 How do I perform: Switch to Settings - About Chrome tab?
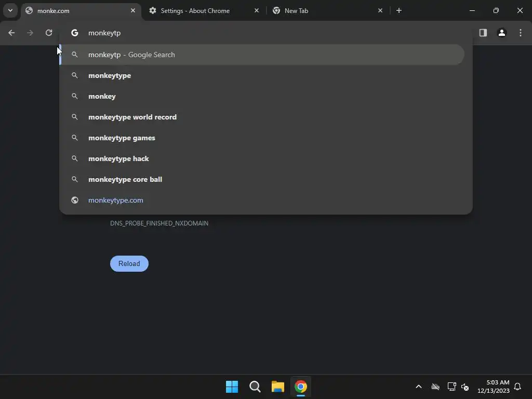(x=205, y=11)
